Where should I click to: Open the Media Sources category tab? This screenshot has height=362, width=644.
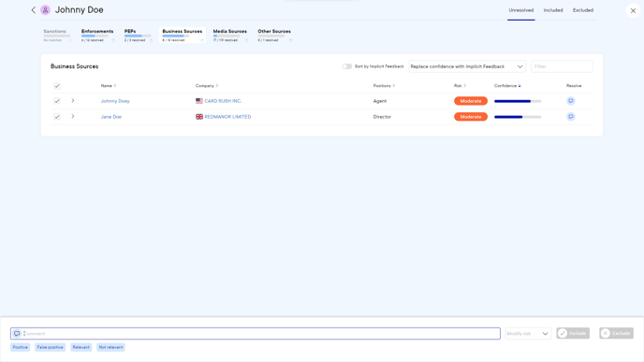pos(230,36)
